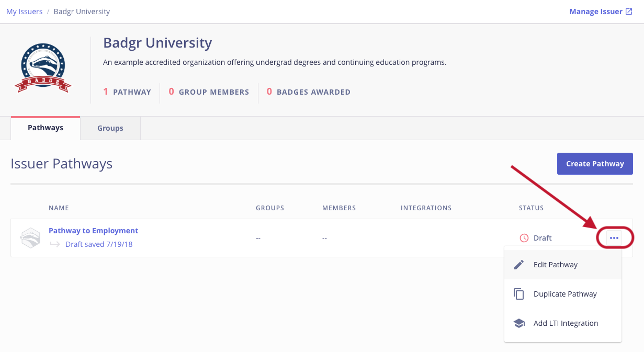Click the copy icon beside Duplicate Pathway
Image resolution: width=644 pixels, height=352 pixels.
point(519,294)
